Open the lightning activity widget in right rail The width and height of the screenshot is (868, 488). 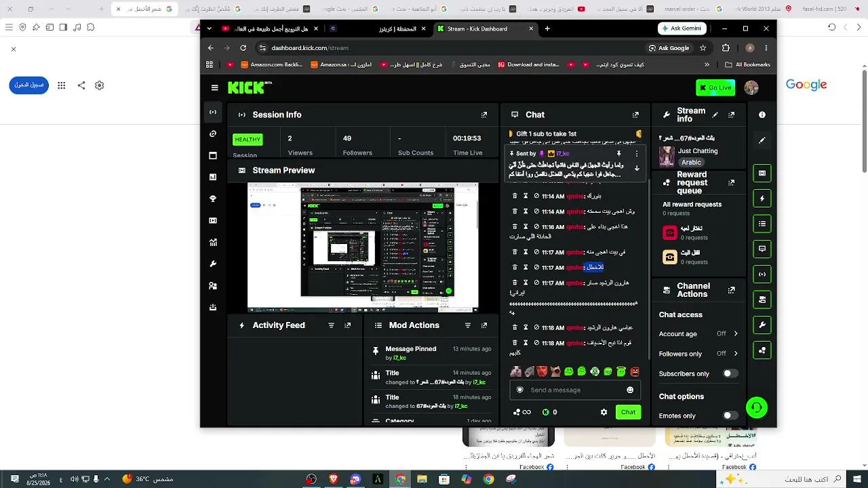(x=762, y=199)
